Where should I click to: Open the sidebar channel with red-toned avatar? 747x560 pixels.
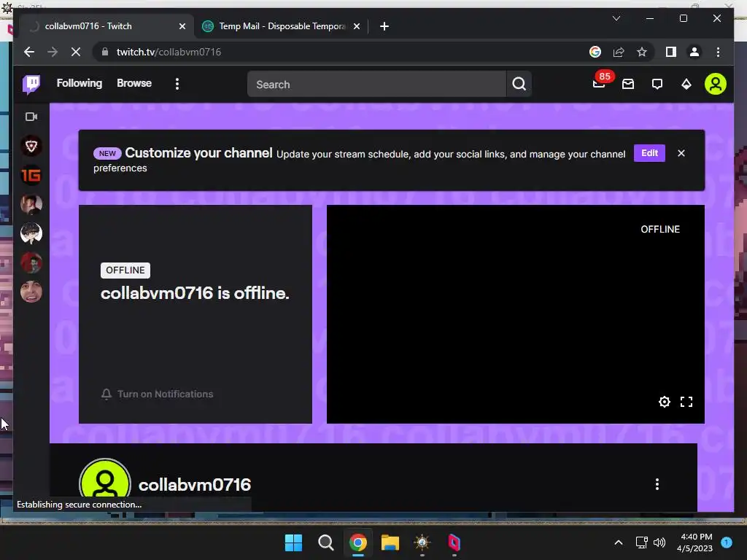tap(31, 262)
